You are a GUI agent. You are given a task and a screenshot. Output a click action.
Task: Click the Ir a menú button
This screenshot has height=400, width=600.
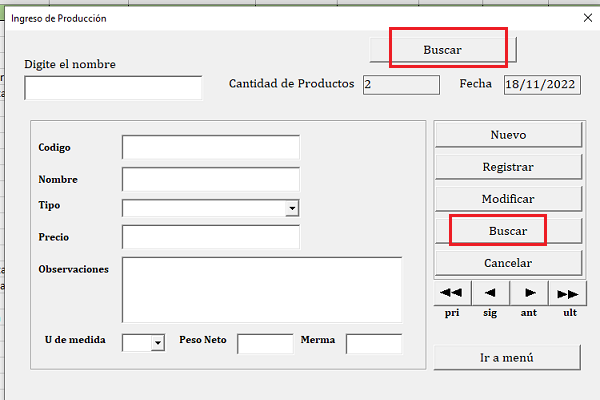507,358
